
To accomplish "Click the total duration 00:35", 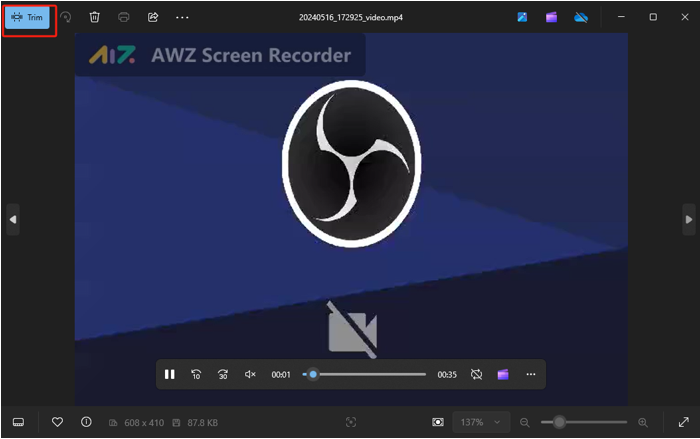I will 447,375.
